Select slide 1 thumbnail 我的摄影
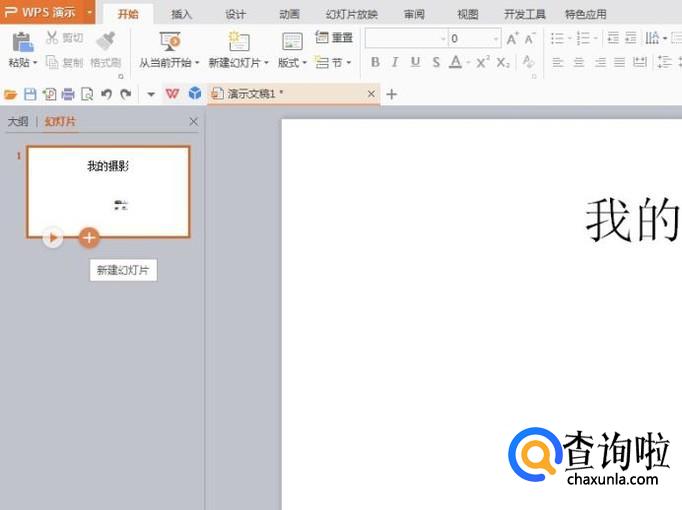The image size is (682, 510). coord(108,192)
